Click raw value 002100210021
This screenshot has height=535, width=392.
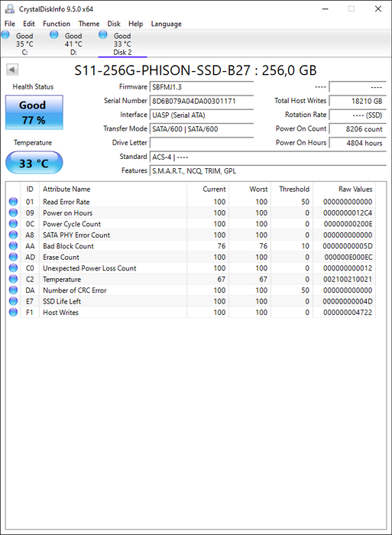tap(348, 279)
